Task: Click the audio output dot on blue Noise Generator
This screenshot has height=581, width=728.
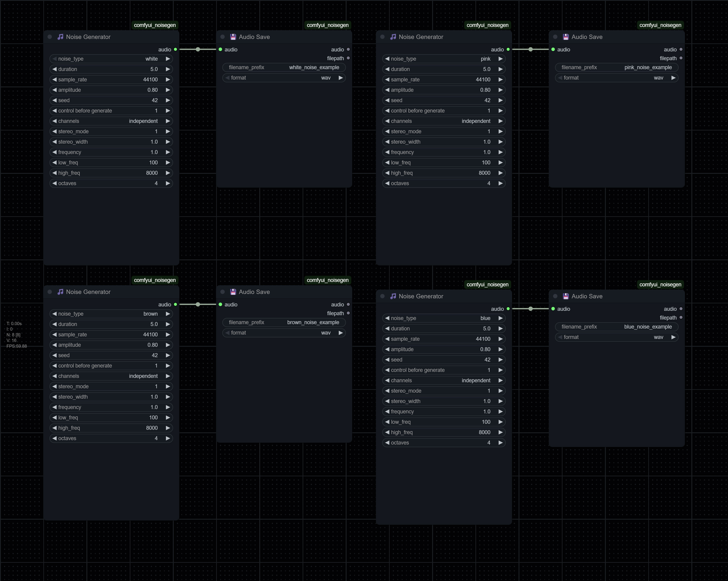Action: 508,309
